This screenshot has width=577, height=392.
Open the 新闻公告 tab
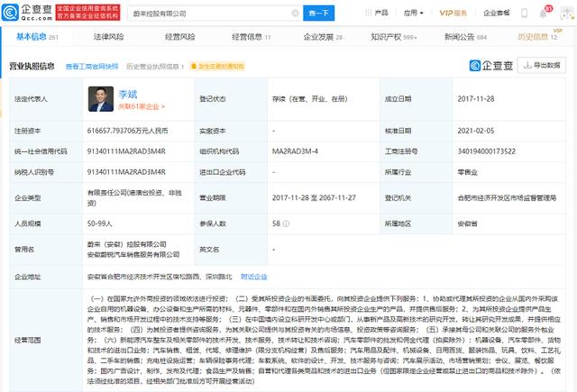point(465,37)
